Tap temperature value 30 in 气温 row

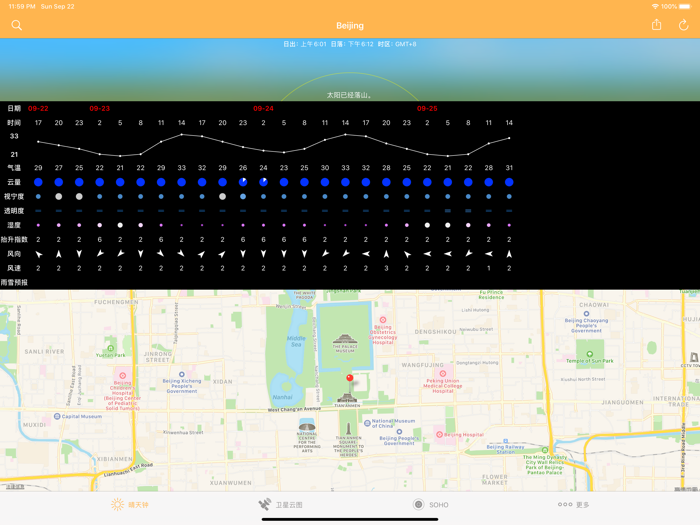pos(325,168)
